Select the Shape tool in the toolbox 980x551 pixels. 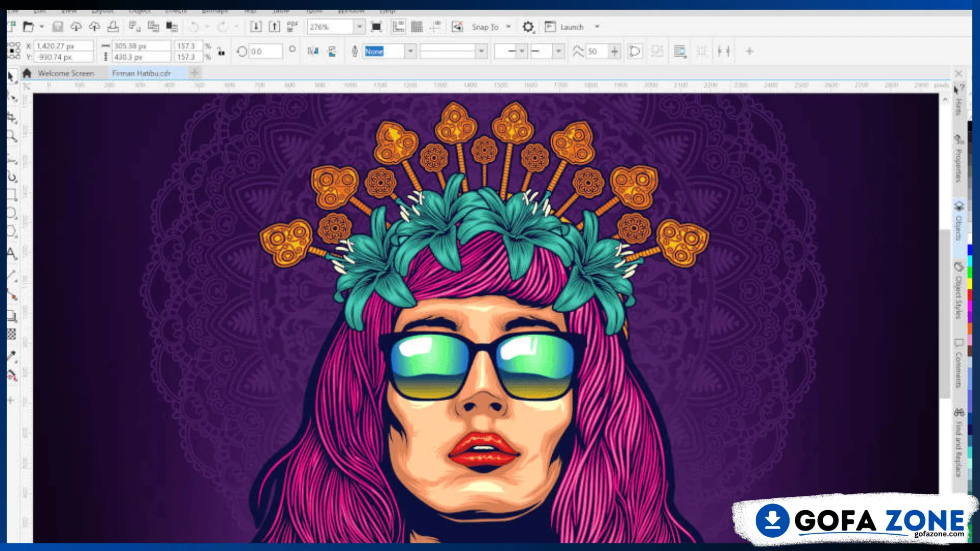pos(11,96)
